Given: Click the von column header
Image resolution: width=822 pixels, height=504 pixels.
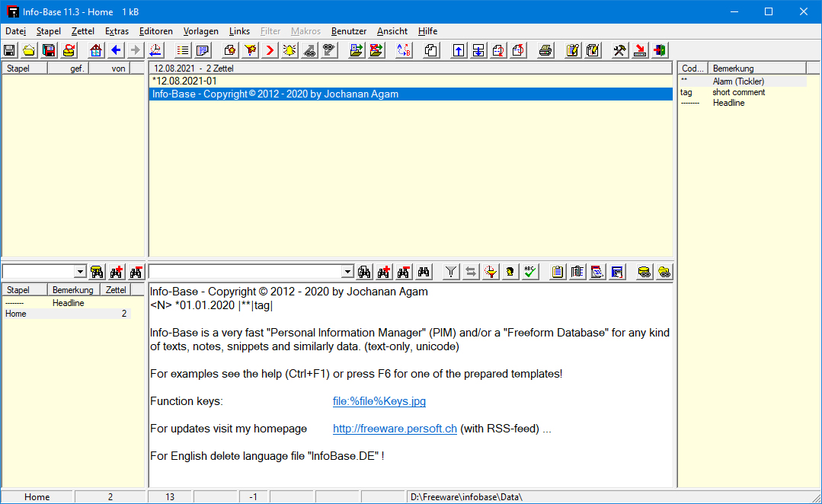Looking at the screenshot, I should point(110,68).
